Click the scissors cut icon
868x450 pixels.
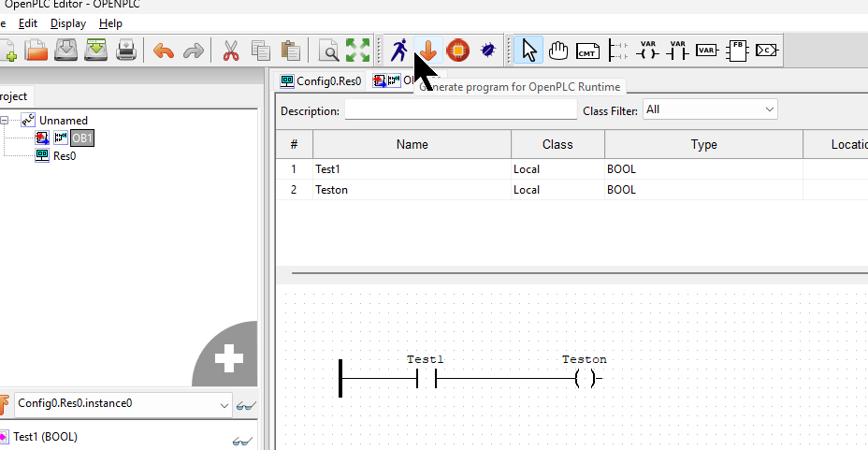coord(230,51)
